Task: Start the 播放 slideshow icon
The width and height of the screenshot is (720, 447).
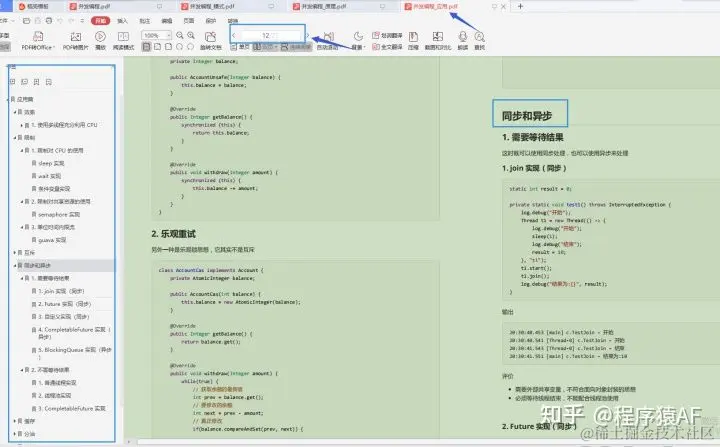Action: tap(100, 40)
